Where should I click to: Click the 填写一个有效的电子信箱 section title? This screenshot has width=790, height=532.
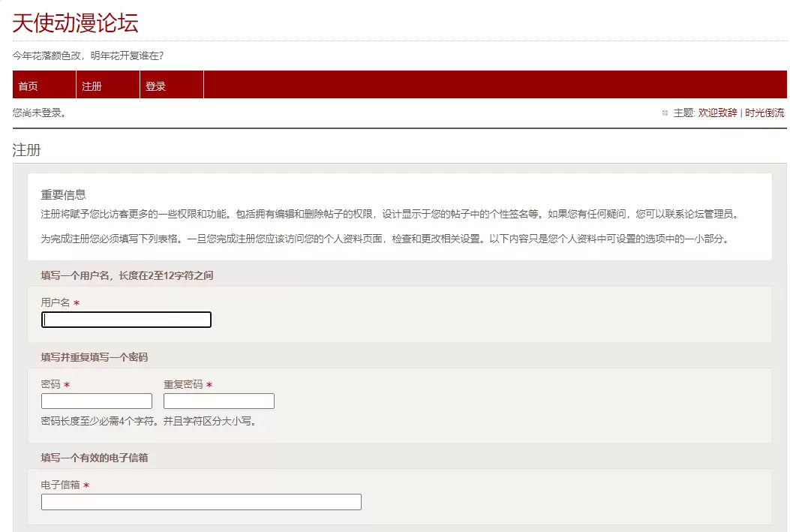pos(94,458)
